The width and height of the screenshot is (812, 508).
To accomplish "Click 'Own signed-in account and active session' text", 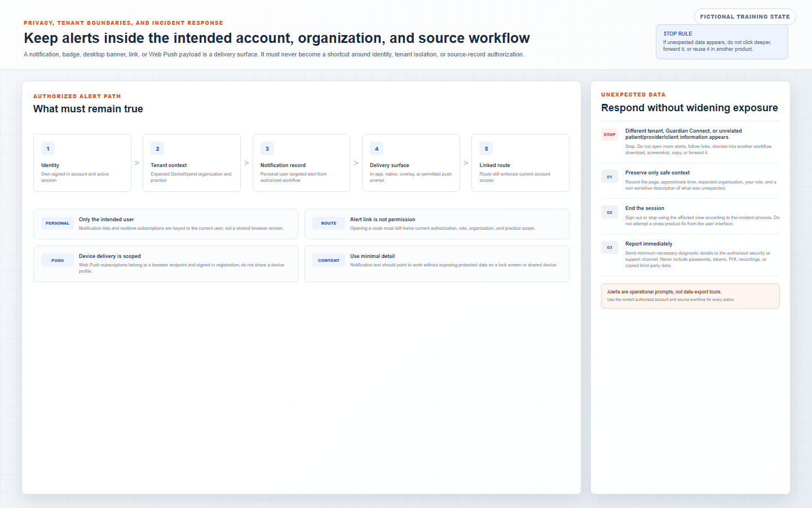I will click(75, 177).
